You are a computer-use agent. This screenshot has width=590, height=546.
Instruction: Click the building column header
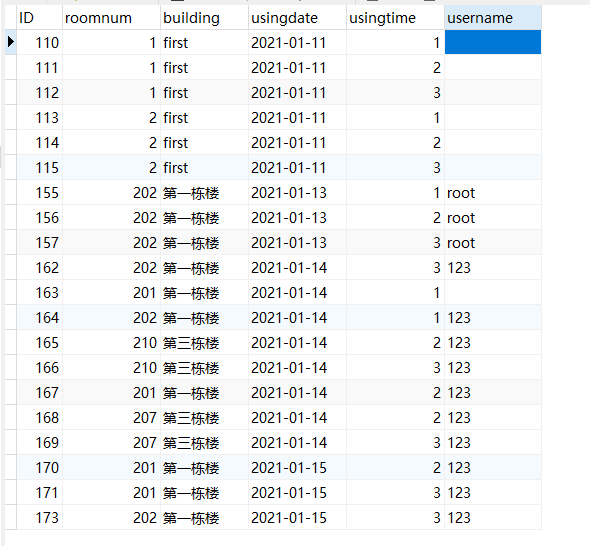[204, 18]
